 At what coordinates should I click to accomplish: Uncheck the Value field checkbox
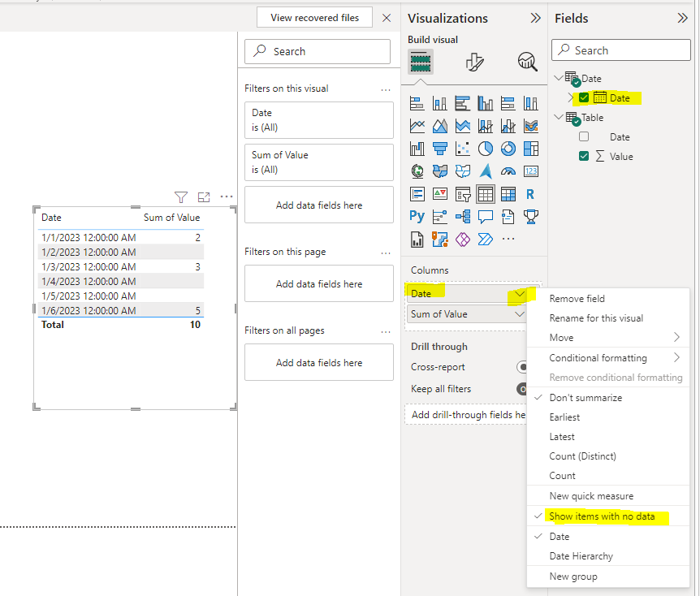(584, 156)
